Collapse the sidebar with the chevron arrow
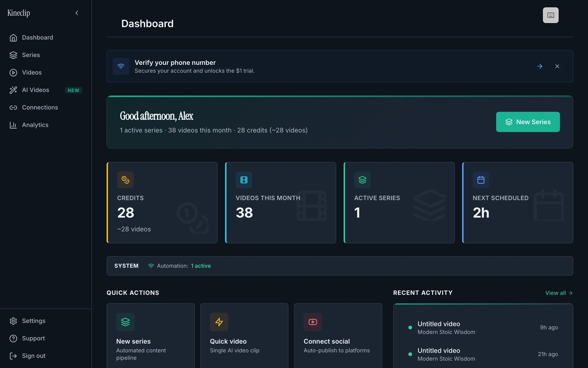Viewport: 588px width, 368px height. click(x=77, y=13)
